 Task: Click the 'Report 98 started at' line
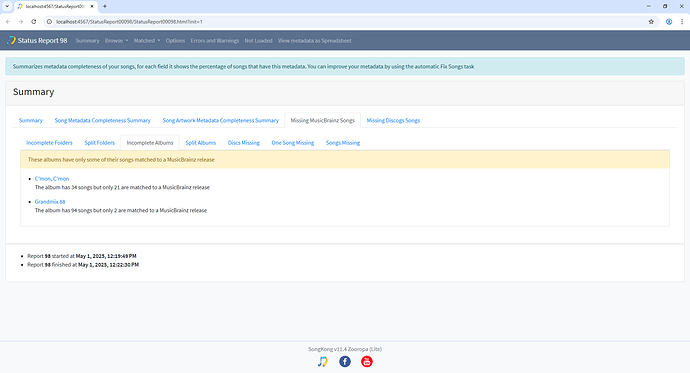(x=82, y=256)
